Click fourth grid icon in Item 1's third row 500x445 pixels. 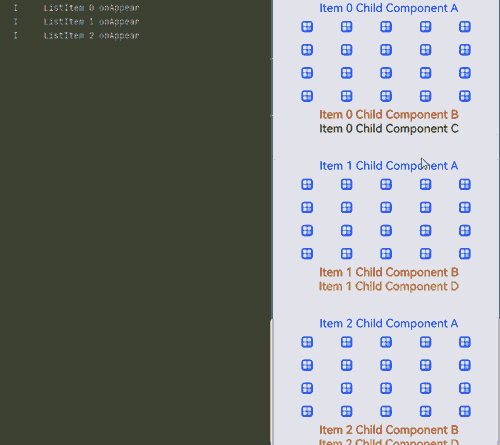point(425,231)
